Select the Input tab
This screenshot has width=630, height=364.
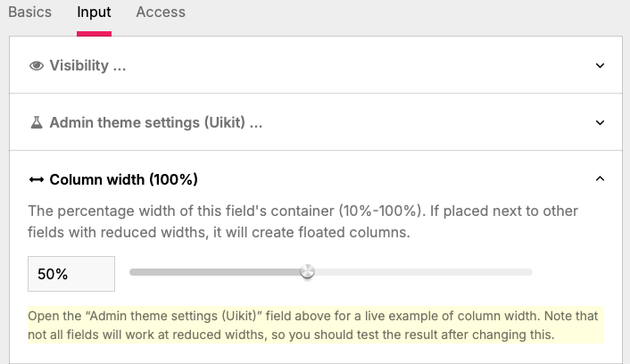[94, 12]
